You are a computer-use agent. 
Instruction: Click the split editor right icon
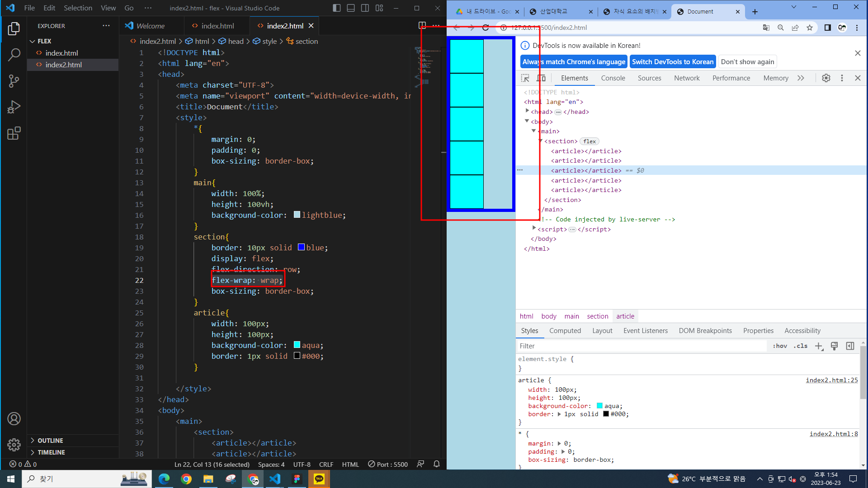click(422, 26)
